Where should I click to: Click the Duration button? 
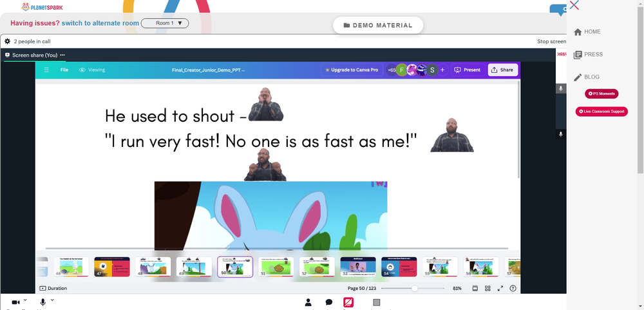53,288
